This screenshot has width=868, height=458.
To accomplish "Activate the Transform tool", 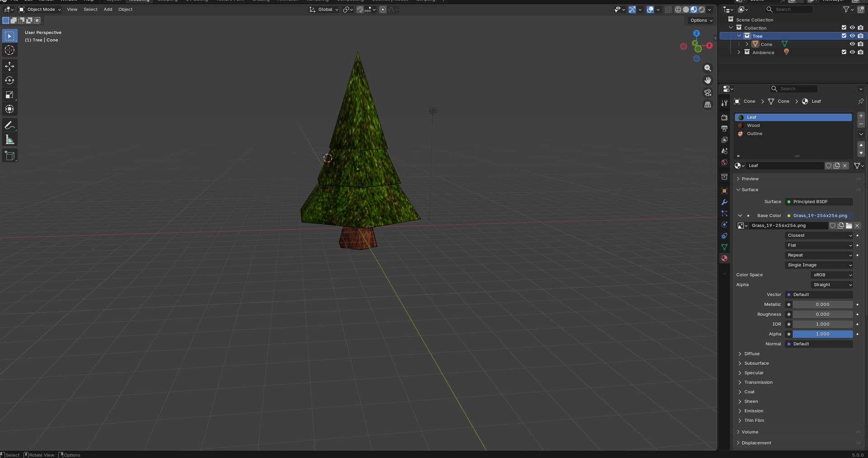I will tap(9, 109).
